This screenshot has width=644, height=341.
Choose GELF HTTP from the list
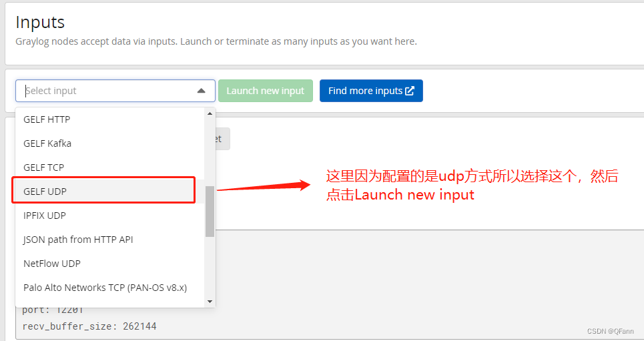(109, 119)
